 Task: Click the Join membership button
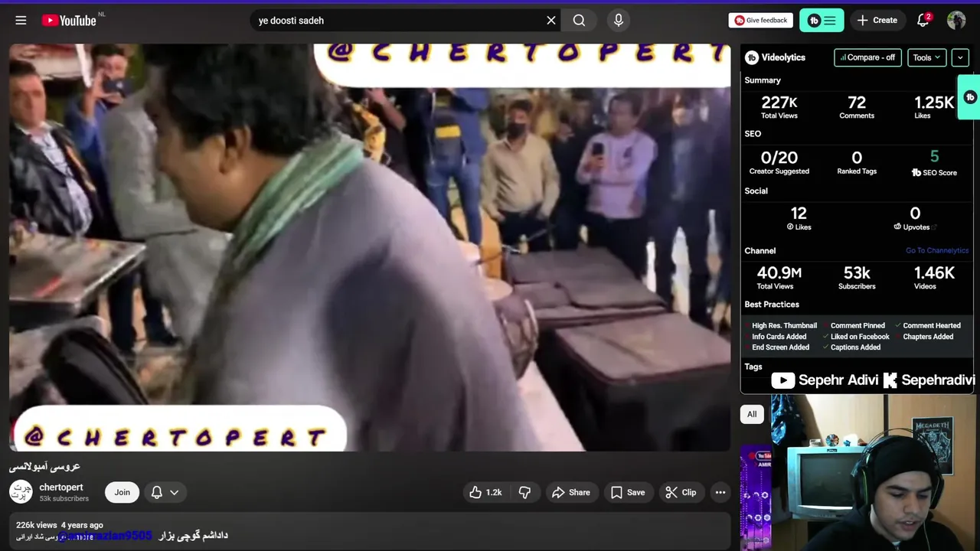(x=122, y=492)
